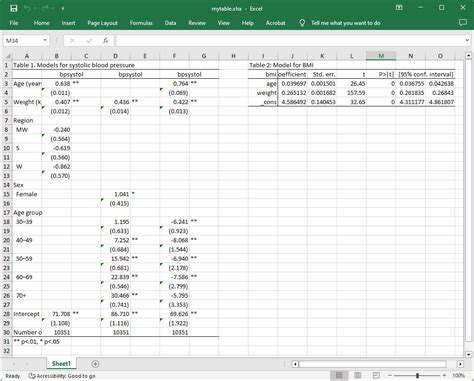Open Customize Quick Access Toolbar dropdown

[62, 8]
